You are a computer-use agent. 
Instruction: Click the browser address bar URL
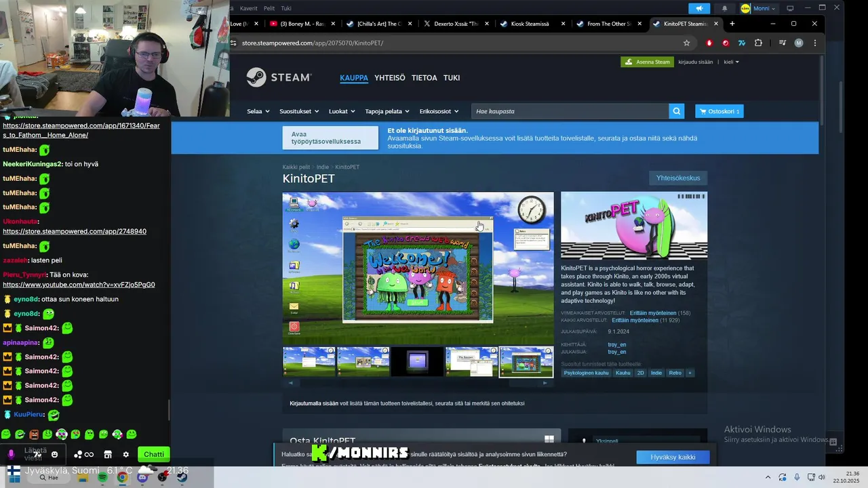pos(313,43)
